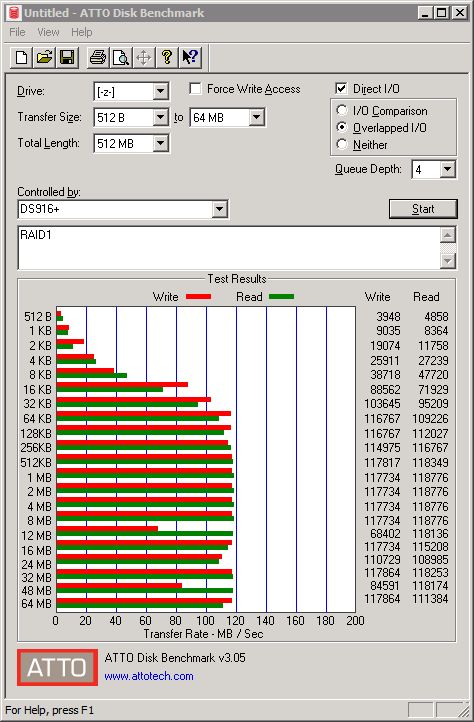Screen dimensions: 474x722
Task: Click the ATTO logo image
Action: tap(58, 667)
